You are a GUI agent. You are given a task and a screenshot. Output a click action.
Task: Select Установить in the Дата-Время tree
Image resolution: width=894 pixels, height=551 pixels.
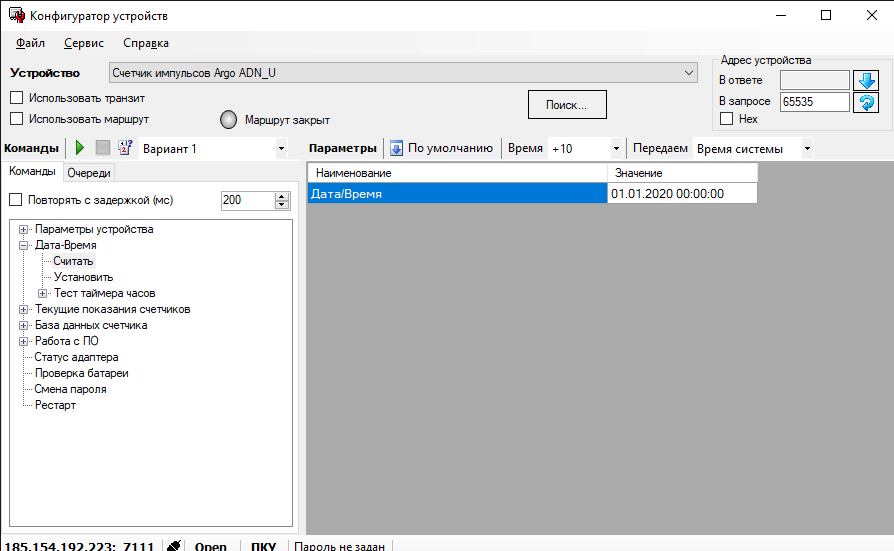83,277
